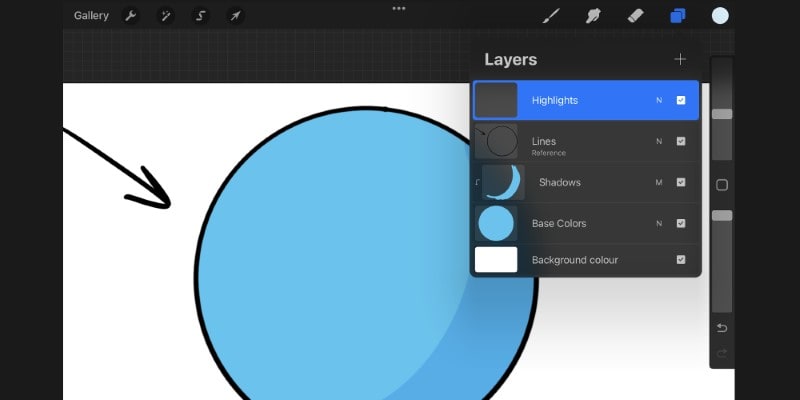Click the Highlights layer thumbnail
This screenshot has height=400, width=800.
(496, 101)
